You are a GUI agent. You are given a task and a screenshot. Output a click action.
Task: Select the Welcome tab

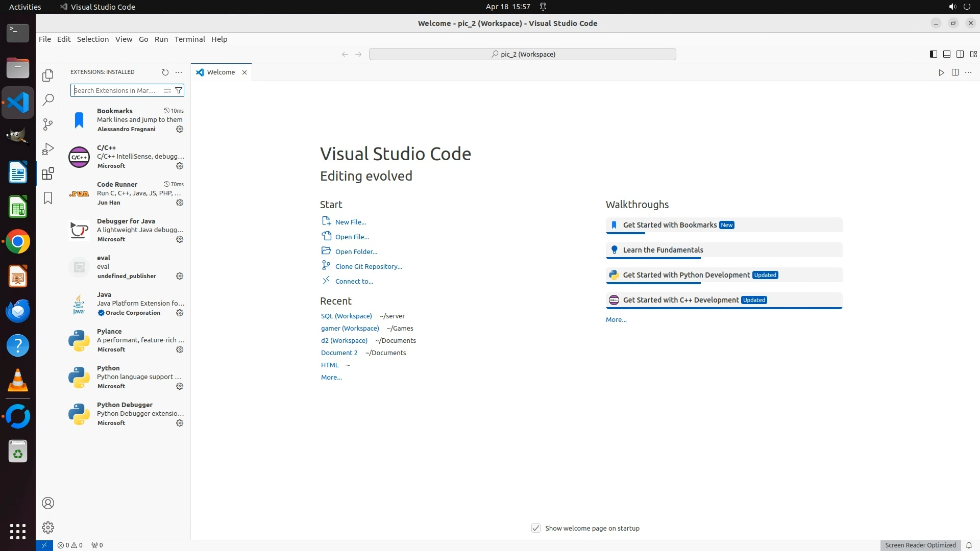pyautogui.click(x=220, y=72)
